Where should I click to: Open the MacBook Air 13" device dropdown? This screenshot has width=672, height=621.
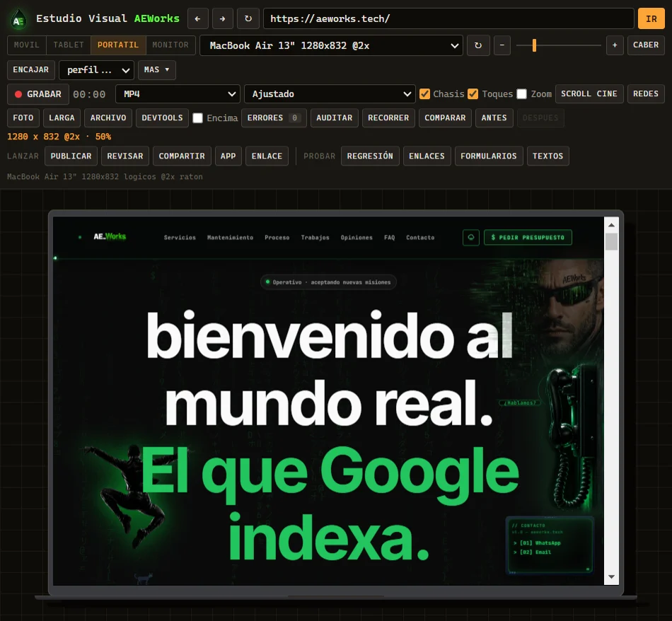click(x=331, y=45)
